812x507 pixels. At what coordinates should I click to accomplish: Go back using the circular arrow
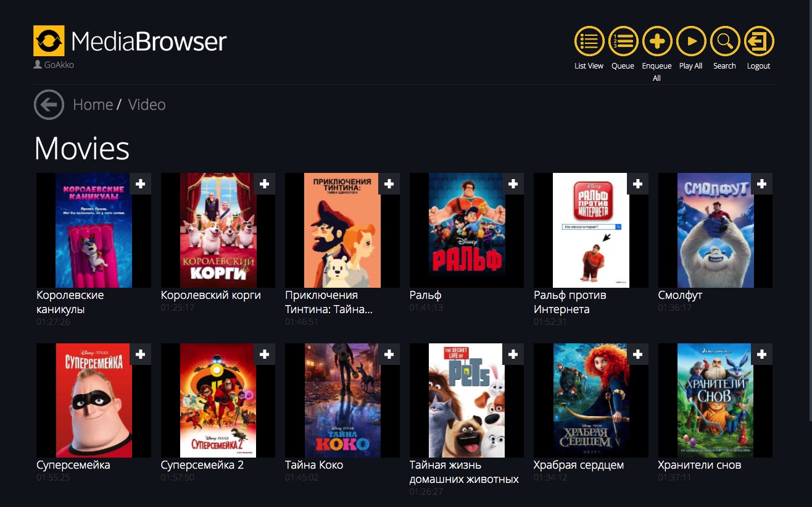pos(49,105)
